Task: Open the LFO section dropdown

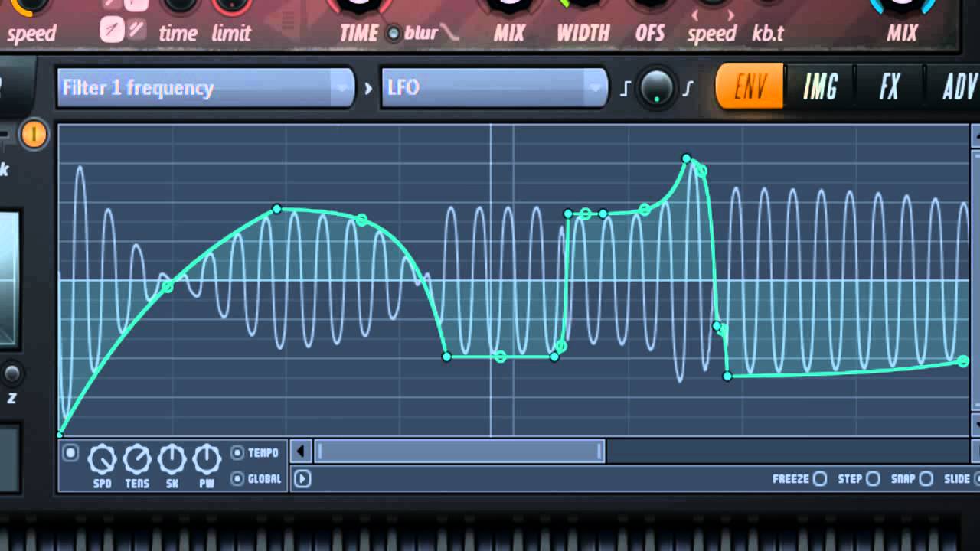Action: [x=494, y=87]
